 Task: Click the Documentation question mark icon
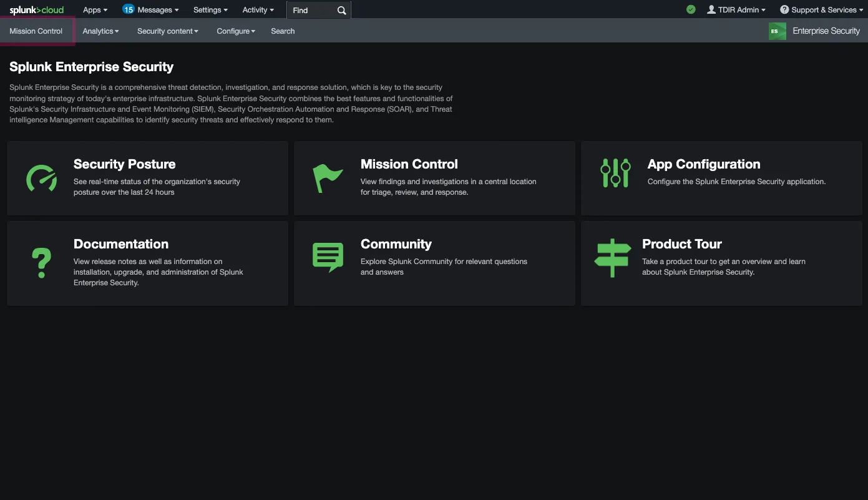click(41, 262)
